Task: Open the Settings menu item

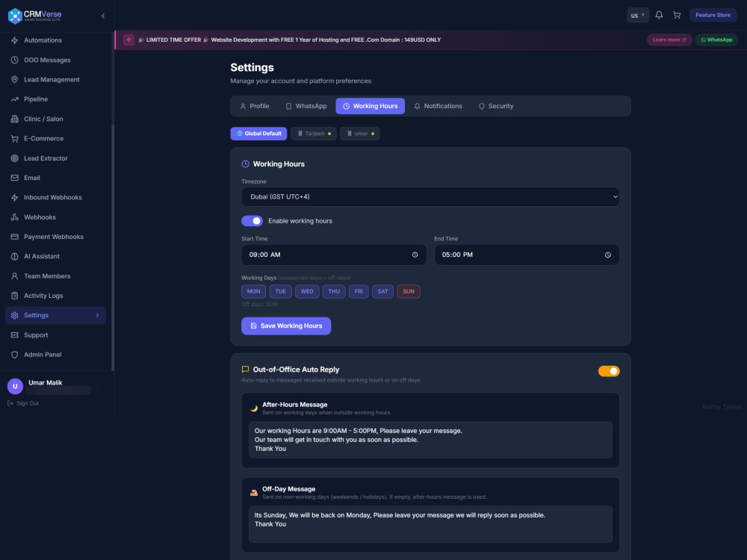Action: (55, 315)
